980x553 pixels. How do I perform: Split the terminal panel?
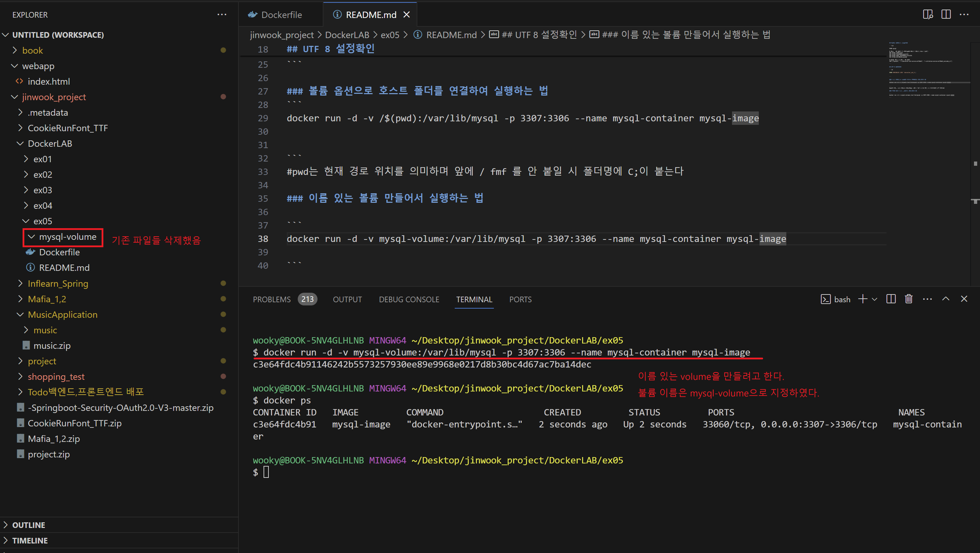[891, 299]
